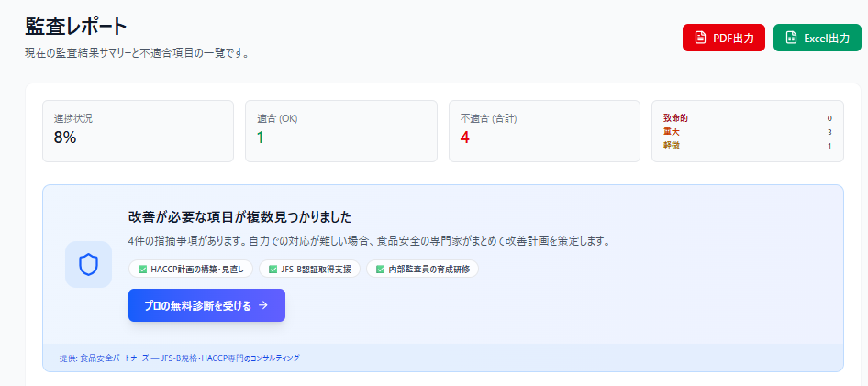The image size is (868, 386).
Task: Click the 重大 severity row
Action: tap(747, 132)
